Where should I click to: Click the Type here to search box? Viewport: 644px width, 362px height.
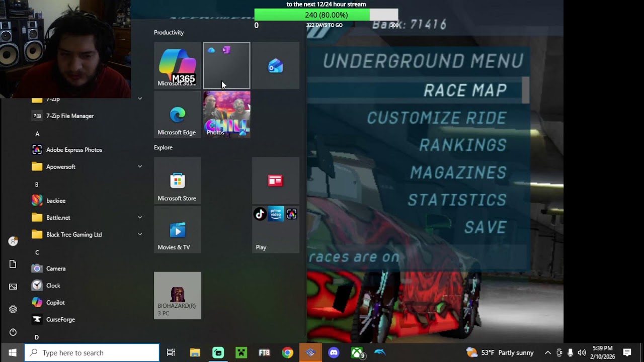point(92,352)
